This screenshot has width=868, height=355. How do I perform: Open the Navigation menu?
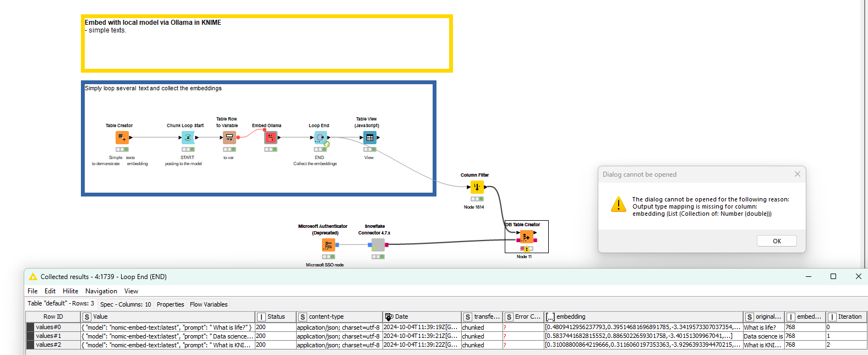pos(101,291)
